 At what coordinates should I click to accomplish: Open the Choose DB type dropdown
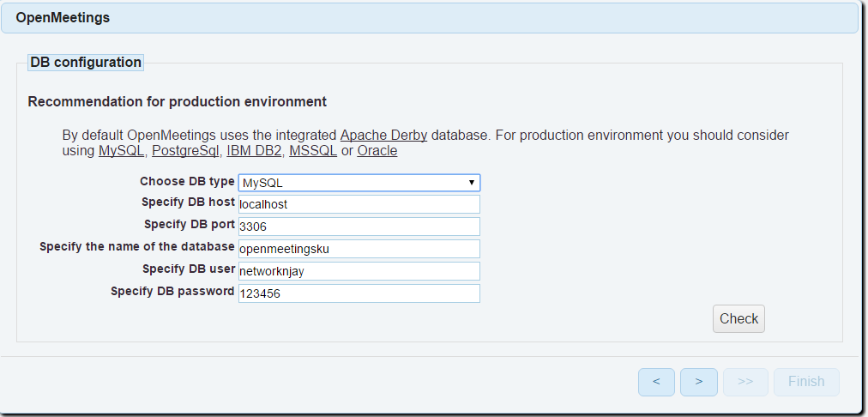point(359,183)
